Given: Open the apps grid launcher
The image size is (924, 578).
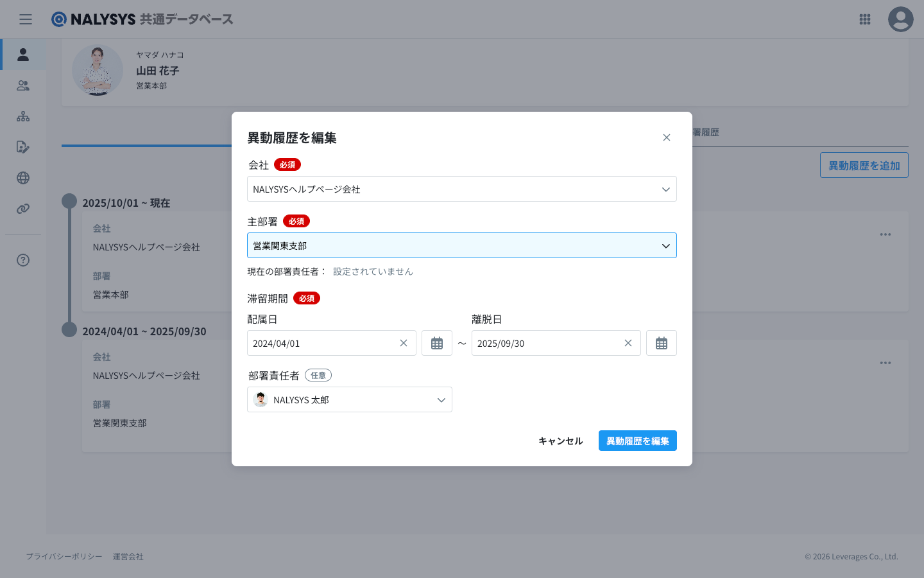Looking at the screenshot, I should tap(865, 19).
